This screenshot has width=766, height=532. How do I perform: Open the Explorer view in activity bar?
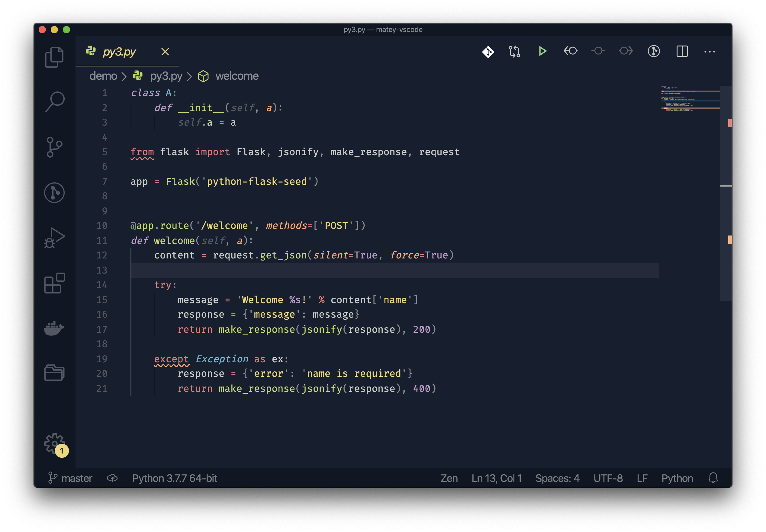click(54, 57)
